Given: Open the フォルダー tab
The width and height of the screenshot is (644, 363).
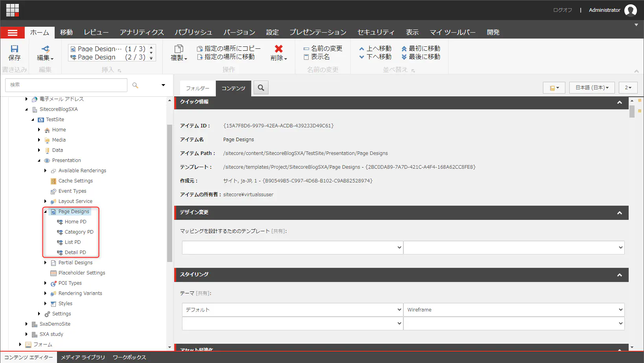Looking at the screenshot, I should (x=198, y=88).
